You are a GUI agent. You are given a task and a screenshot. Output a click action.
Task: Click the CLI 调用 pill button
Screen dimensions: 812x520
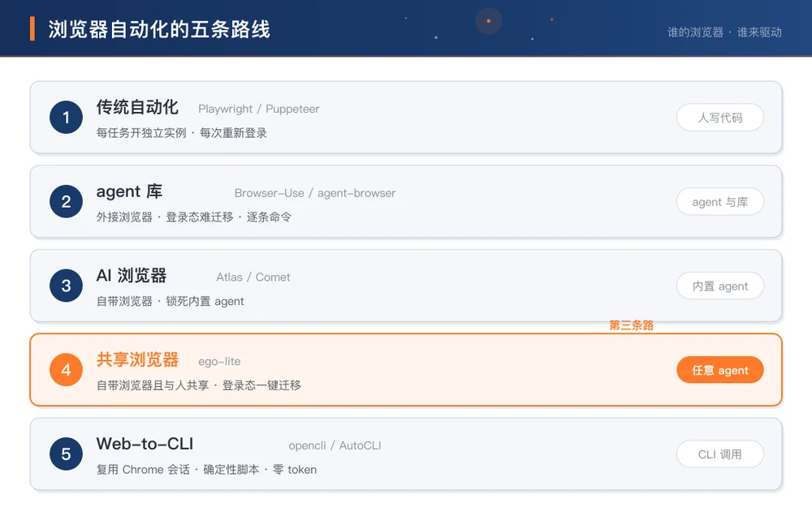tap(719, 454)
